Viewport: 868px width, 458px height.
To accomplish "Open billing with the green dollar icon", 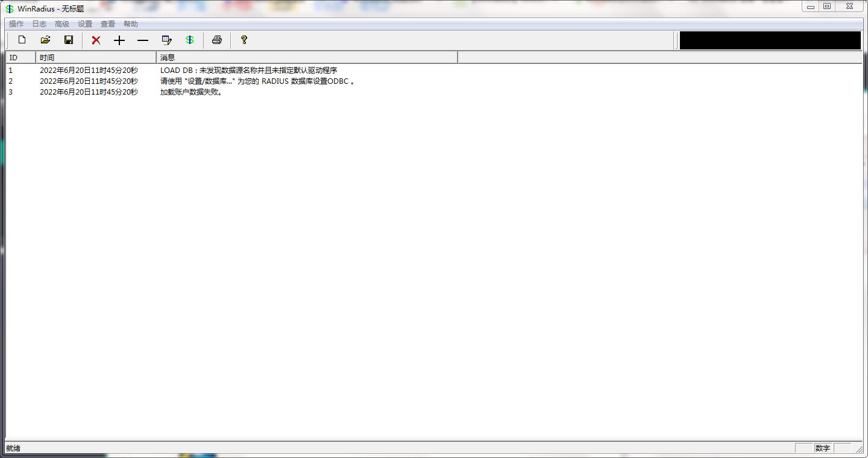I will [190, 40].
